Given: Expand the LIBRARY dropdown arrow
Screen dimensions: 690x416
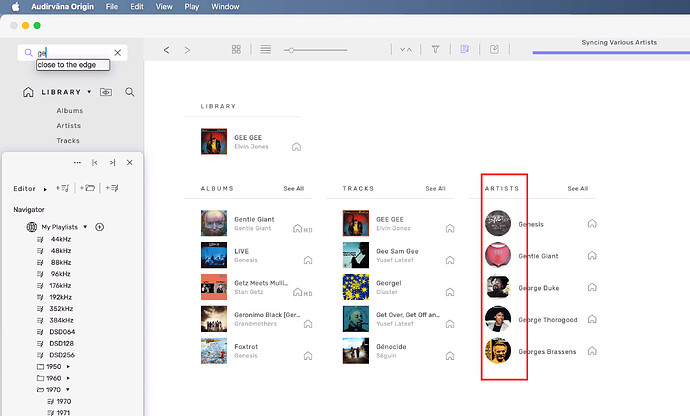Looking at the screenshot, I should click(x=89, y=92).
